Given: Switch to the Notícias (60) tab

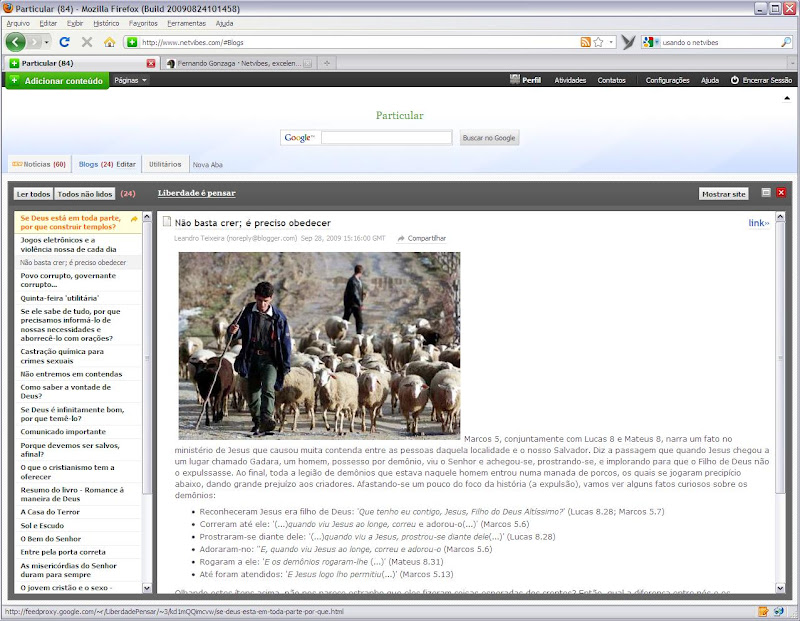Looking at the screenshot, I should (x=39, y=164).
